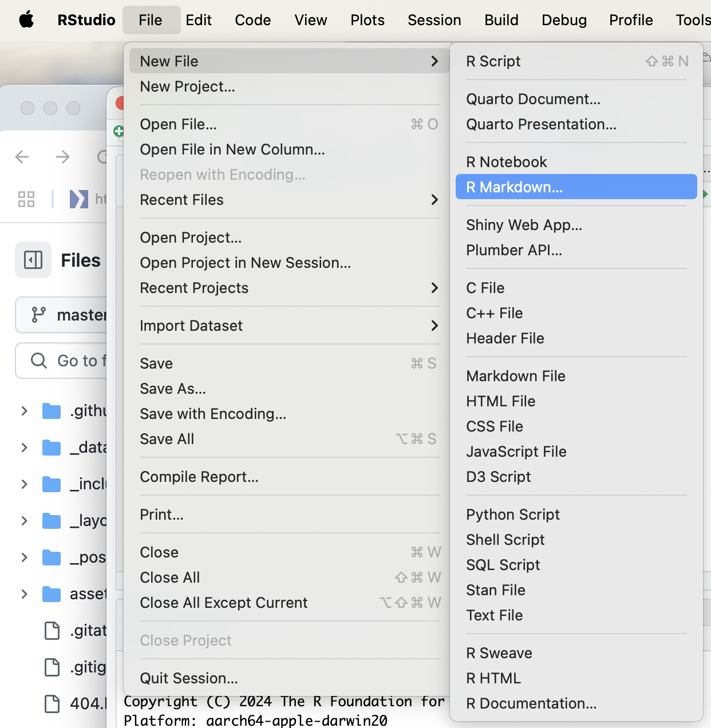Choose Compile Report... from File menu
The image size is (711, 728).
click(x=290, y=477)
